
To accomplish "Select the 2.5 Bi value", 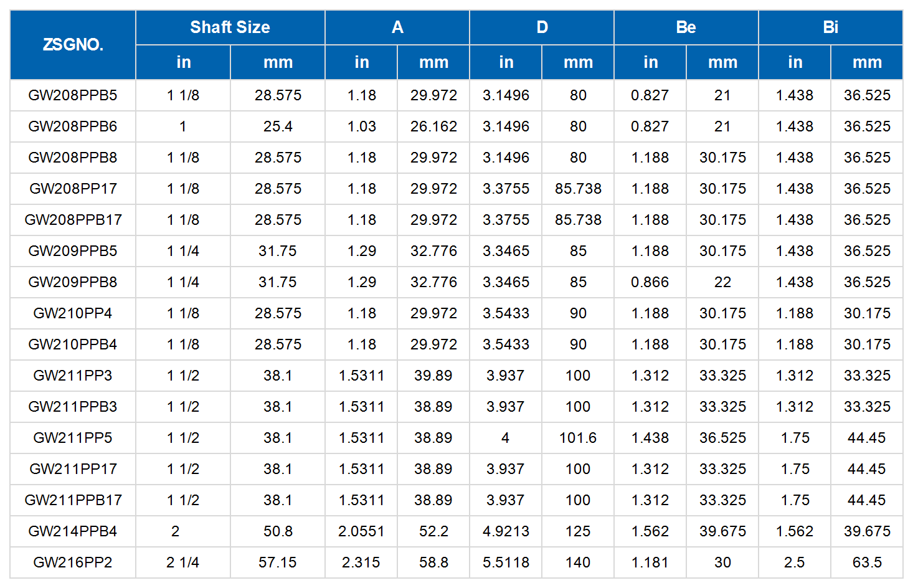I will [795, 562].
